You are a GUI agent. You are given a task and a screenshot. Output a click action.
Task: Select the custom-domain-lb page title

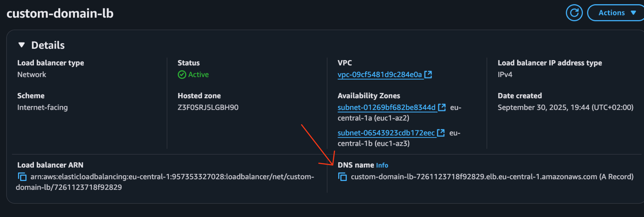pos(60,14)
